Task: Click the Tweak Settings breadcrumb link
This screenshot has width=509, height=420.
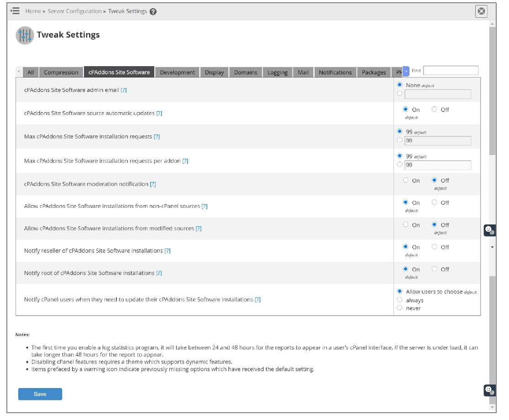Action: click(x=127, y=11)
